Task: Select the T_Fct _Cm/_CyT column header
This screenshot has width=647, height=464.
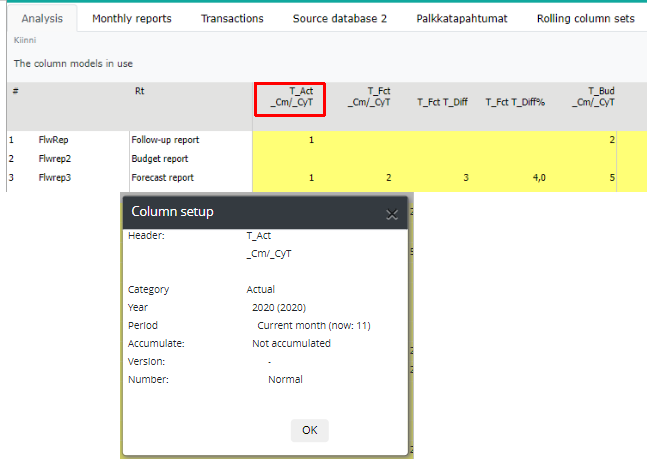Action: 369,97
